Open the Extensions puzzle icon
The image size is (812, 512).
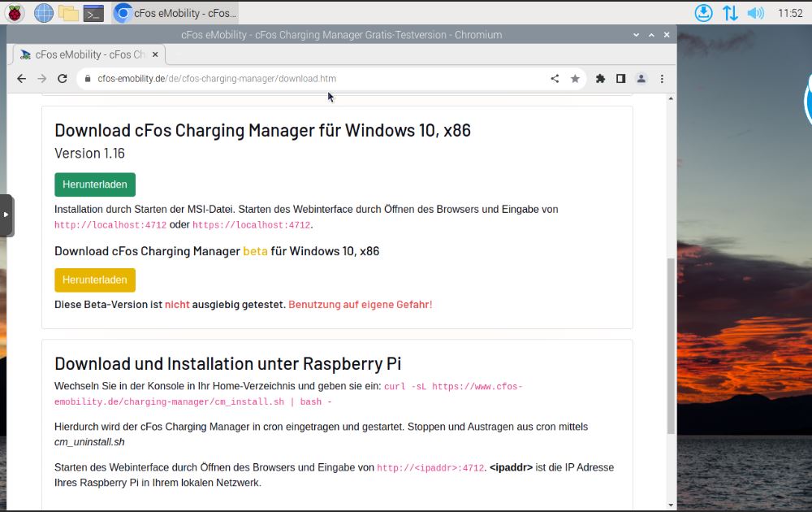click(x=600, y=79)
